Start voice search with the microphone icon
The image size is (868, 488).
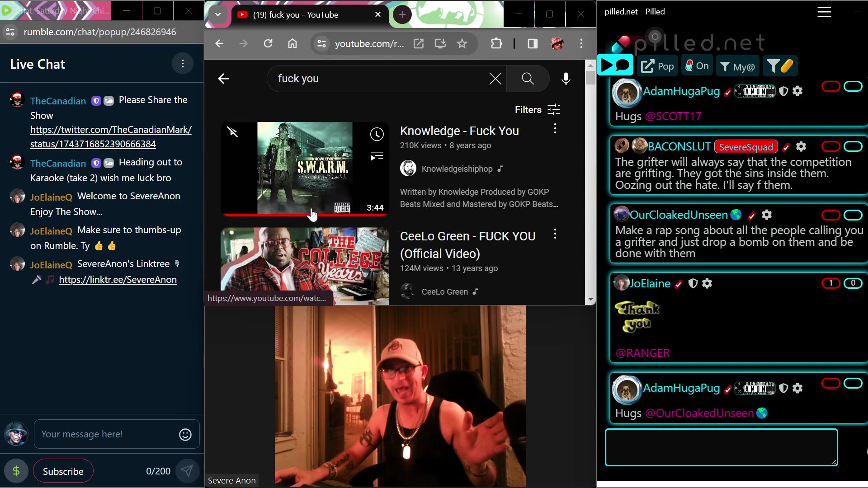tap(566, 79)
